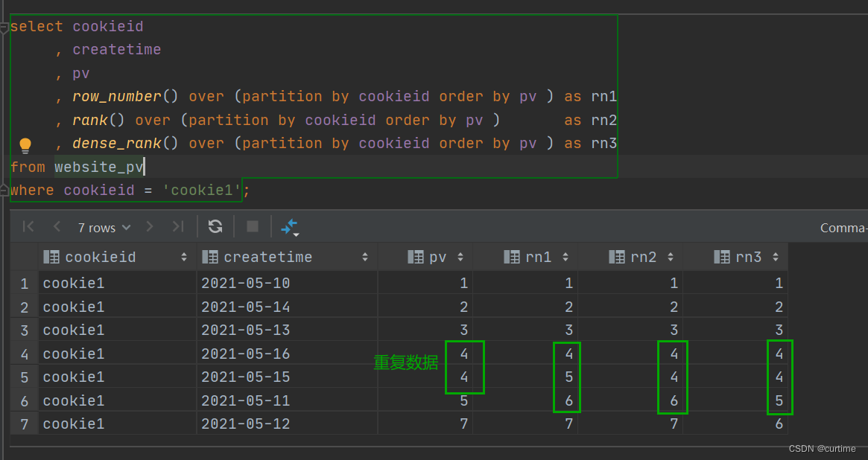Click the rn3 alias in editor
The height and width of the screenshot is (460, 868).
coord(604,144)
